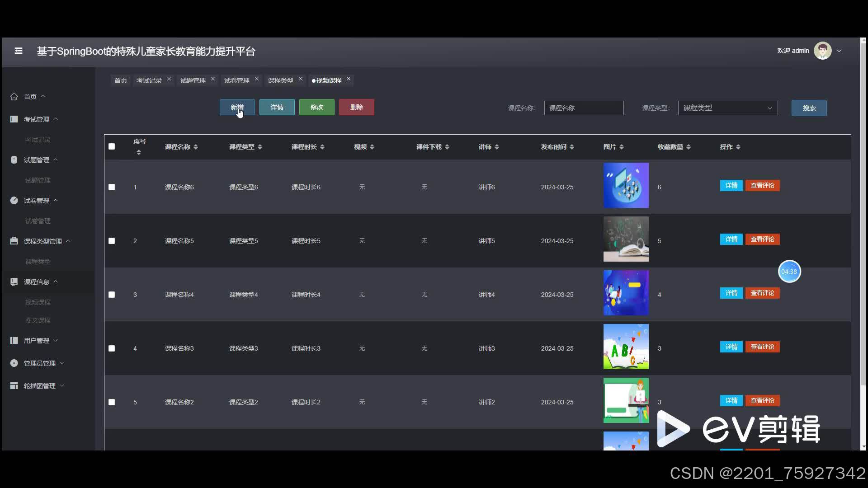
Task: Check the select-all checkbox in the table header
Action: pos(112,146)
